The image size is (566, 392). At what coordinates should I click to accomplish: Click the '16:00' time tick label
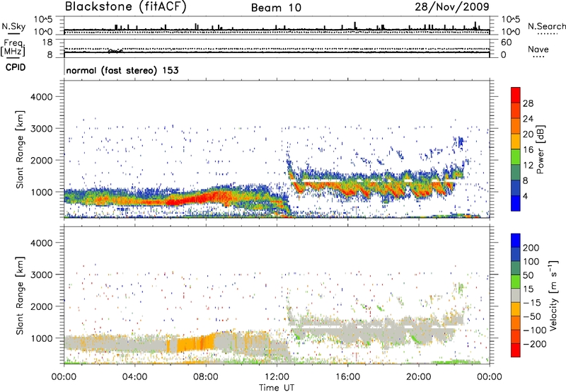(347, 377)
